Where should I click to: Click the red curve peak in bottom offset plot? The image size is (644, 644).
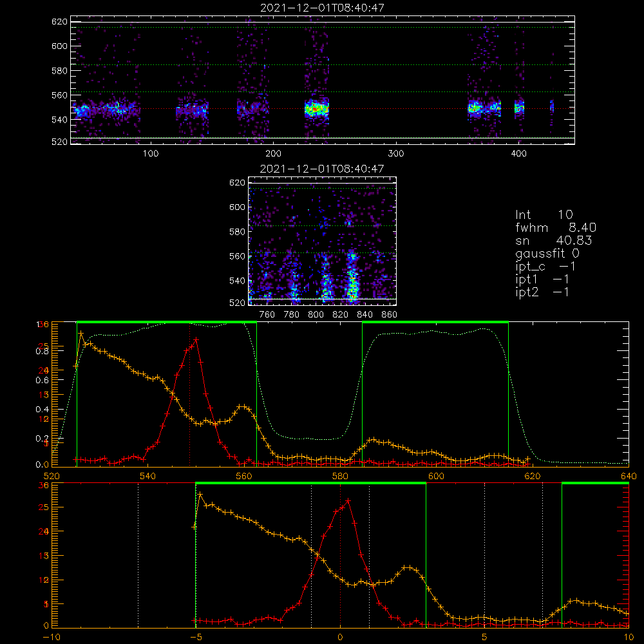tap(348, 500)
